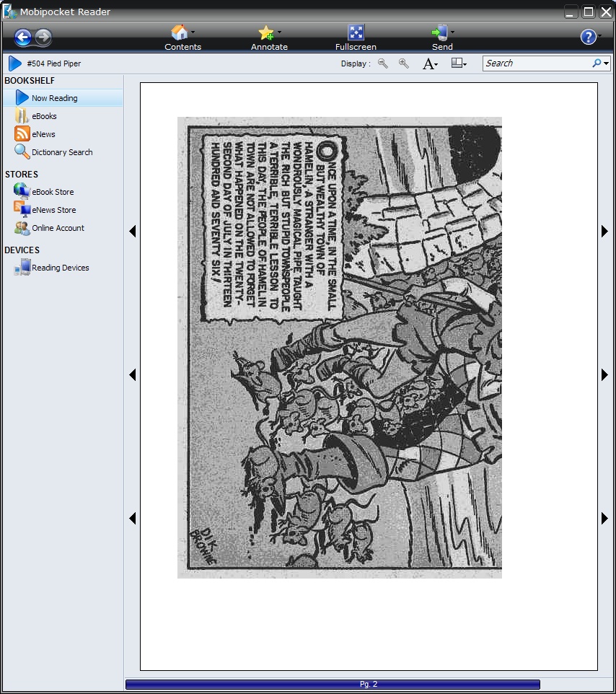This screenshot has height=694, width=616.
Task: Click the middle previous-page arrow
Action: click(x=132, y=375)
